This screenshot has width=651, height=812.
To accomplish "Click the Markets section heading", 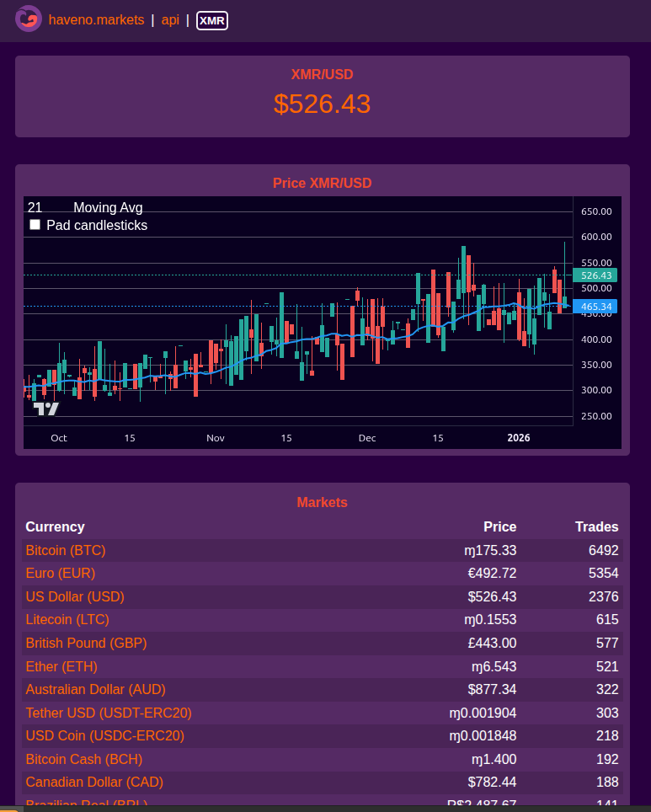I will 323,502.
